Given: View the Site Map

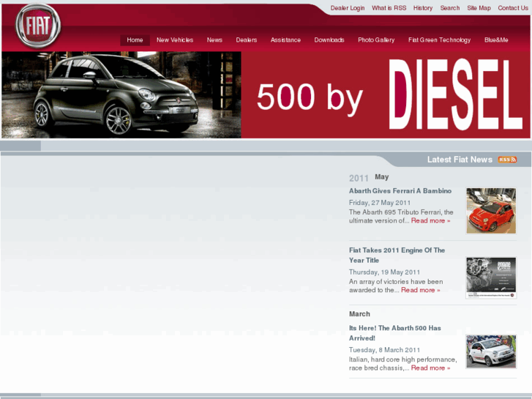Looking at the screenshot, I should coord(479,8).
